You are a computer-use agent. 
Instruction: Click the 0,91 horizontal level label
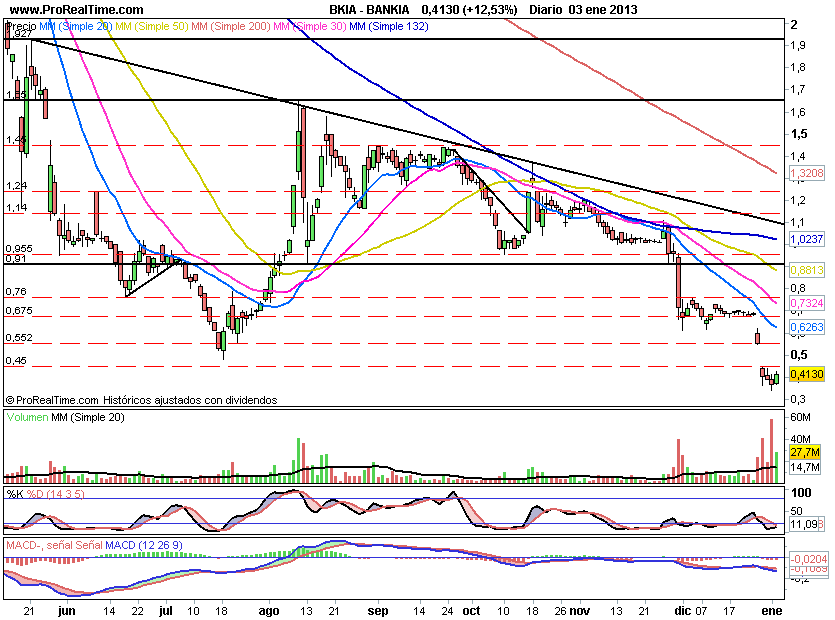click(x=15, y=258)
